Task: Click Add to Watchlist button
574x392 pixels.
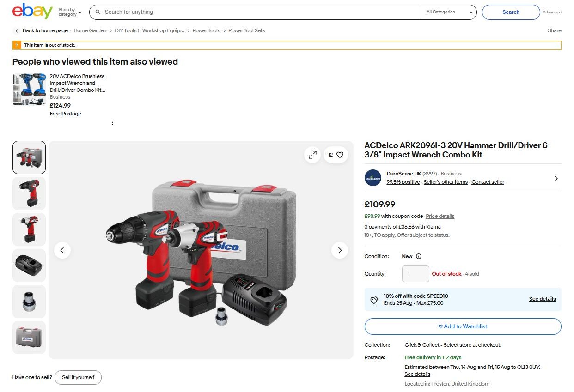Action: 463,326
